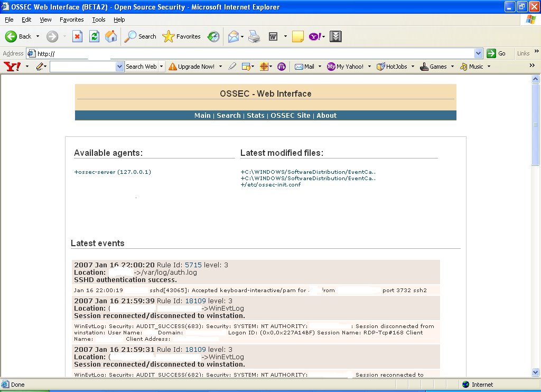Click the Yahoo Messenger Y! toolbar icon

tap(315, 36)
